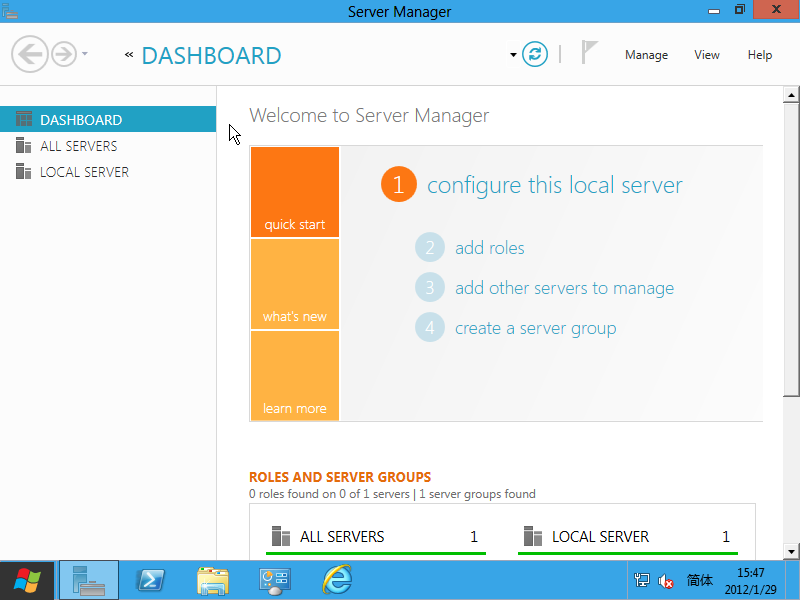The height and width of the screenshot is (600, 800).
Task: Open the ALL SERVERS group tile header
Action: (376, 537)
